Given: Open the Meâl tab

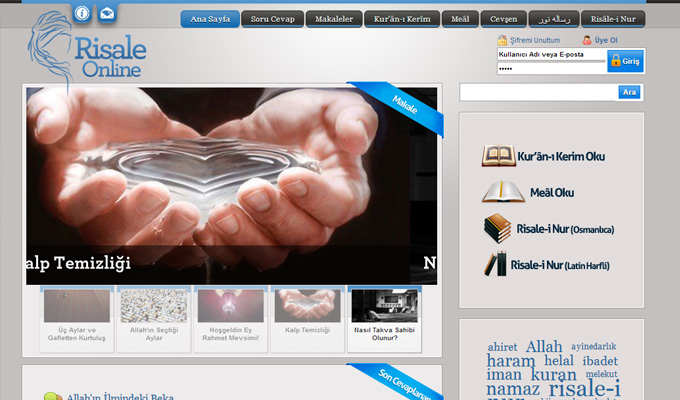Looking at the screenshot, I should (x=460, y=19).
